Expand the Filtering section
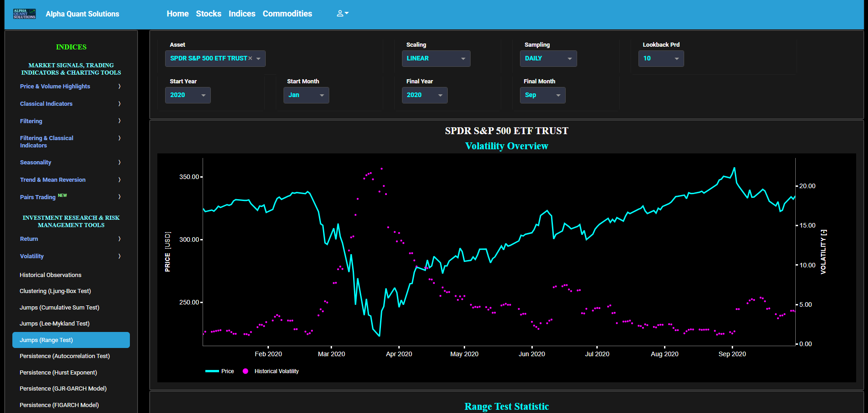 click(70, 121)
